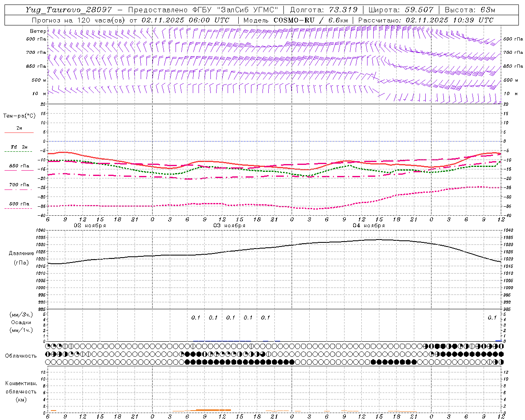Click the model label COSMO-RU / 6.6км
The width and height of the screenshot is (525, 420).
pos(311,20)
